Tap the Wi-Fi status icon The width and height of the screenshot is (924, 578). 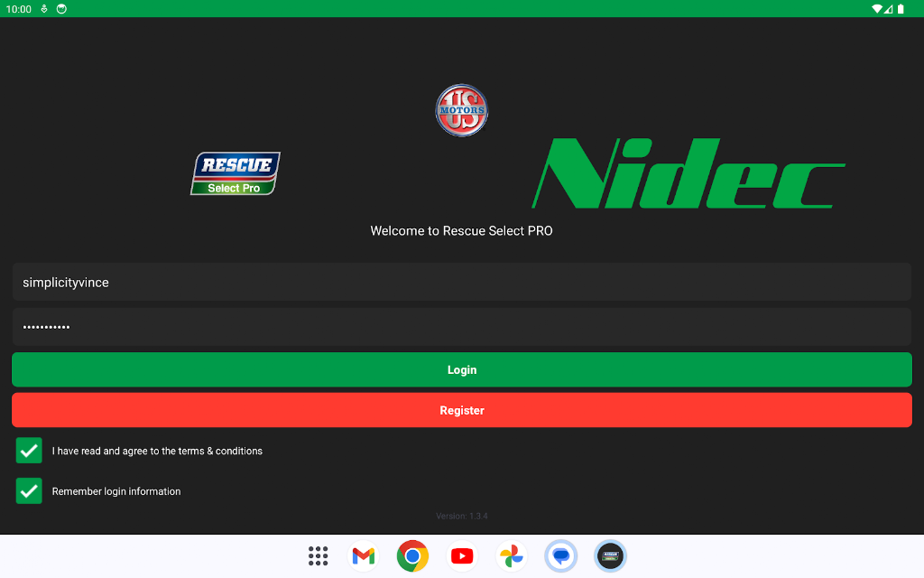(x=877, y=9)
